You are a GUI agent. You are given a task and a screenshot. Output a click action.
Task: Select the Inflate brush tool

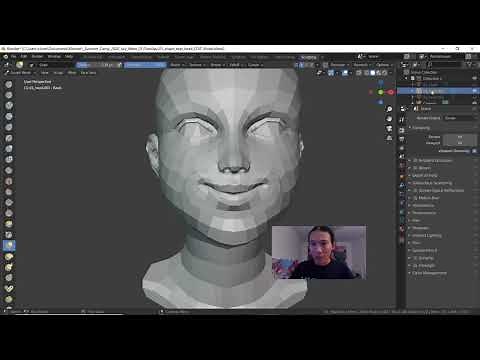click(x=9, y=149)
